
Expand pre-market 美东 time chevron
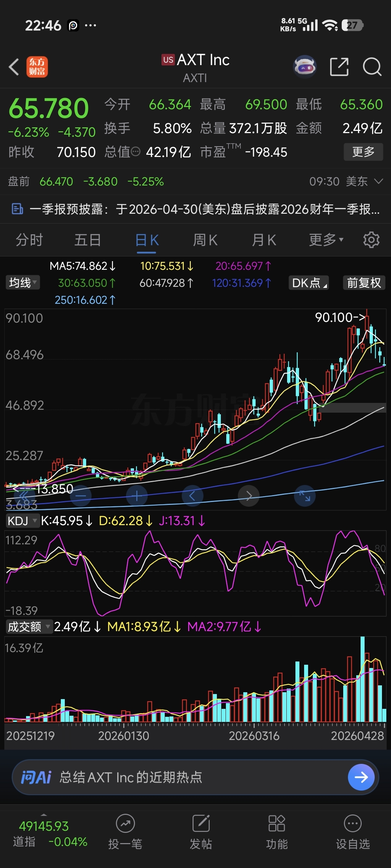pyautogui.click(x=378, y=181)
